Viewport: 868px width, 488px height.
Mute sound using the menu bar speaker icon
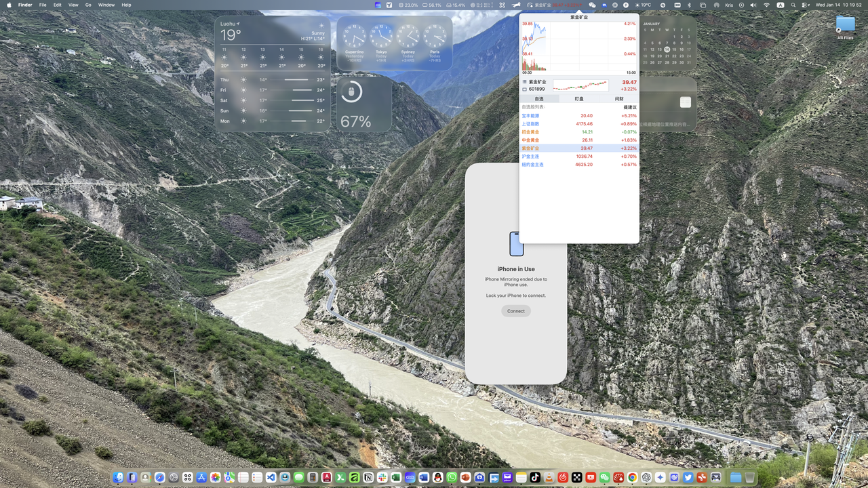click(753, 5)
